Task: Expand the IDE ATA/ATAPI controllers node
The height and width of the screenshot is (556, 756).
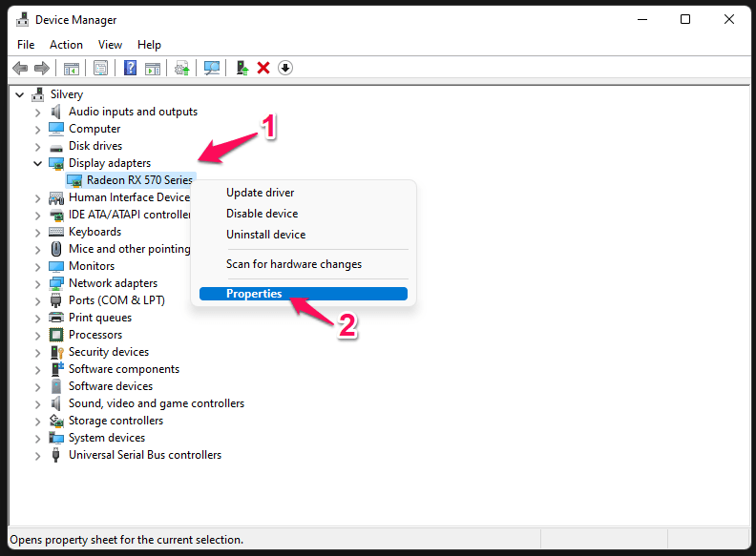Action: 37,216
